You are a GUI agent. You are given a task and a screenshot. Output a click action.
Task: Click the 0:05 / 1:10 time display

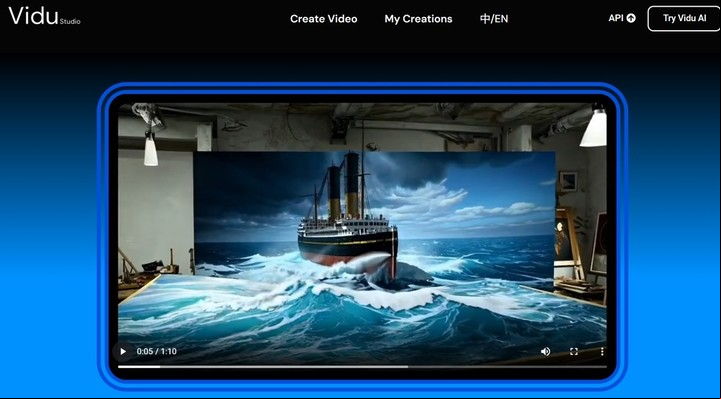point(156,352)
